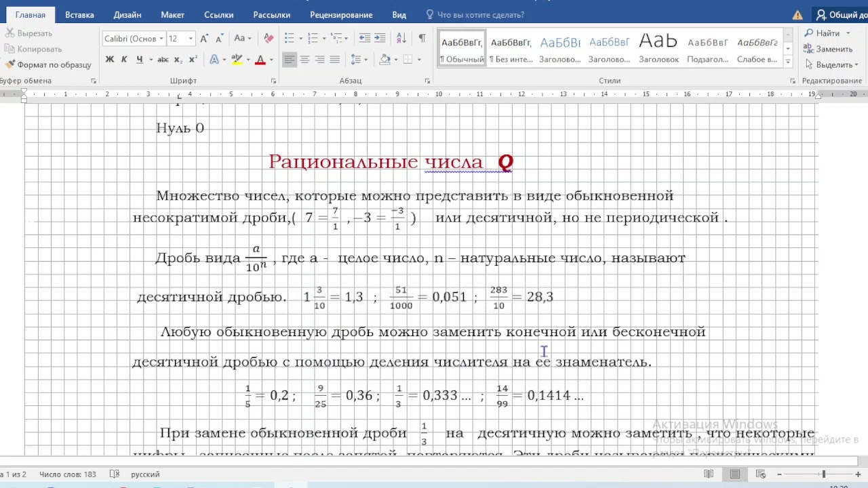The image size is (868, 488).
Task: Center align text
Action: click(x=304, y=60)
